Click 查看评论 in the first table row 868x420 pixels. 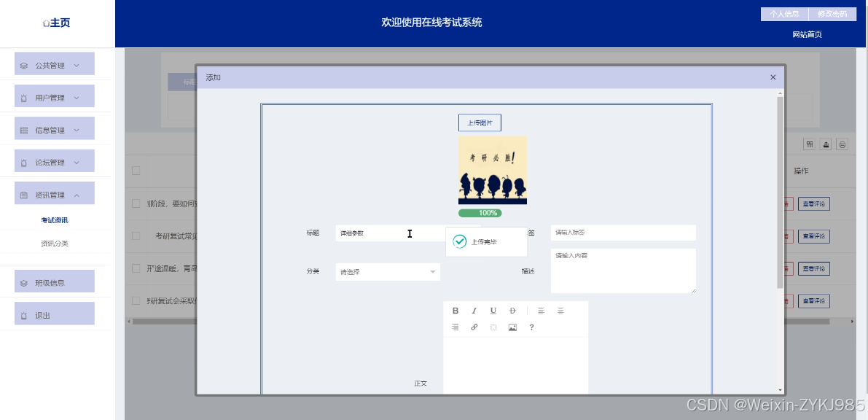(x=814, y=204)
